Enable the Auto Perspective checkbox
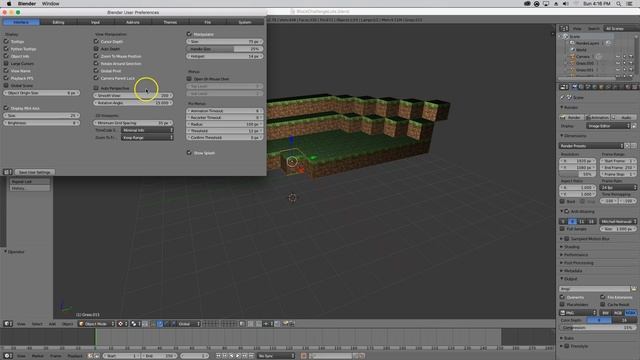The height and width of the screenshot is (360, 640). [x=96, y=88]
